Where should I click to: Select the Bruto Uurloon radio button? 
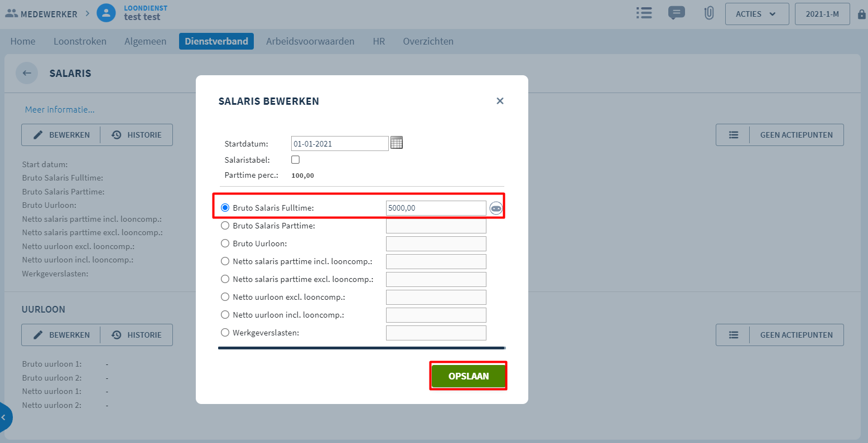[x=225, y=243]
